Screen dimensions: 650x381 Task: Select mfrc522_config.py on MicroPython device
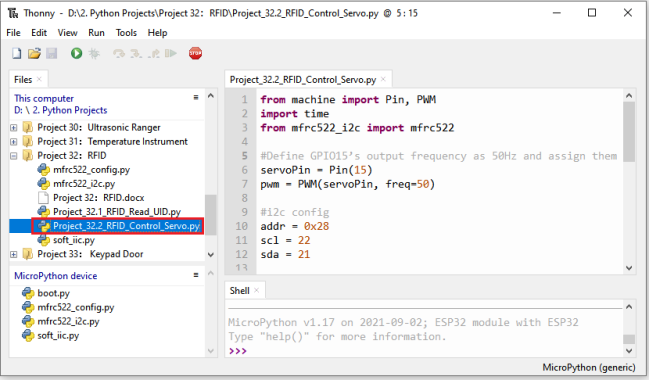pyautogui.click(x=75, y=308)
